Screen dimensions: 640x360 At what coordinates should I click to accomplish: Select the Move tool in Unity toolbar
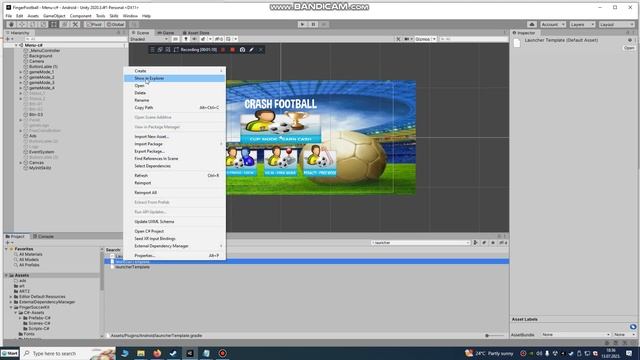coord(22,24)
